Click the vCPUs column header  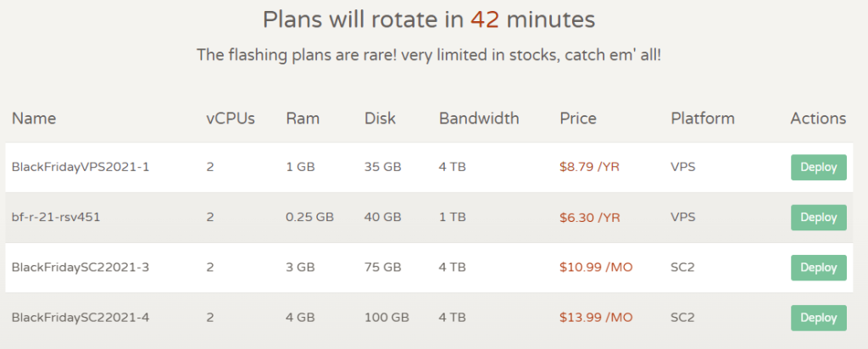pyautogui.click(x=230, y=118)
